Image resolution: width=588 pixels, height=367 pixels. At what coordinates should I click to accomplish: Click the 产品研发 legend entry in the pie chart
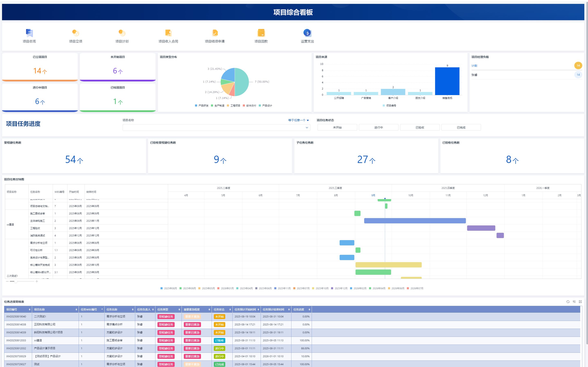(202, 106)
